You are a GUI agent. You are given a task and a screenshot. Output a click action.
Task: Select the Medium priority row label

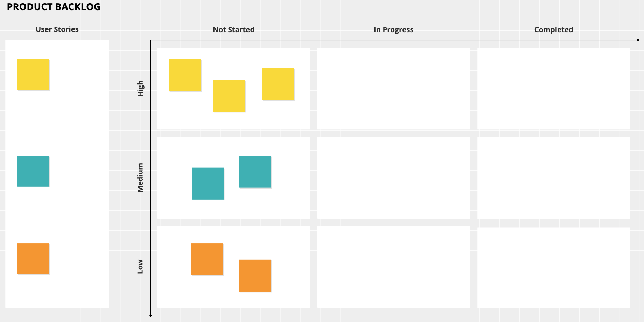point(140,177)
